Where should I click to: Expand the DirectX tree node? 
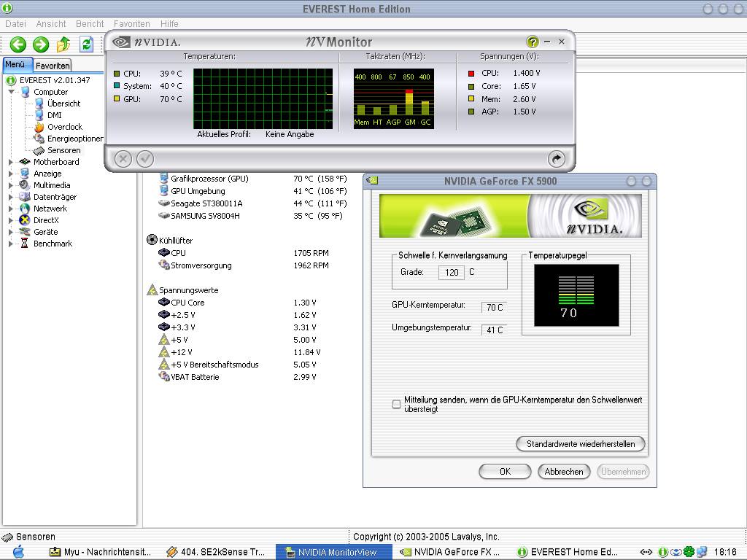11,220
